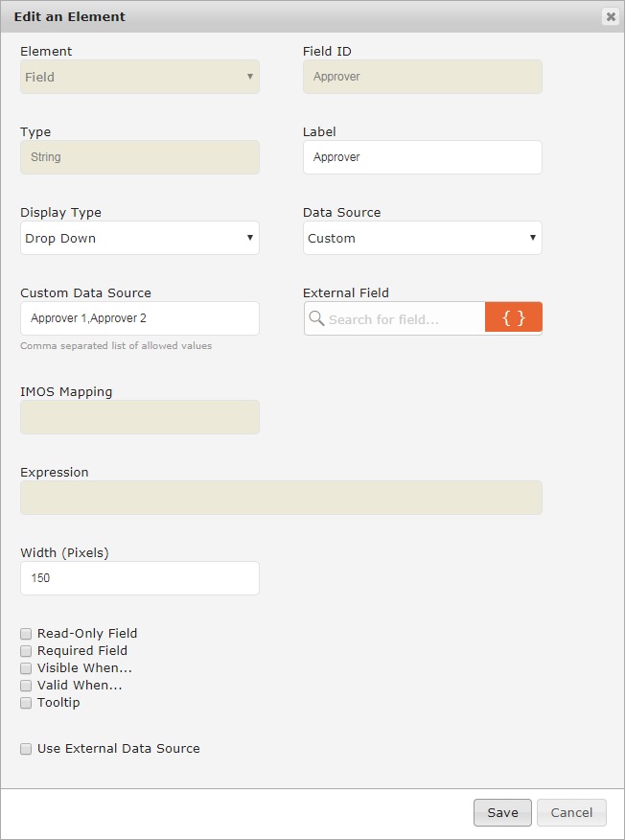Click the Element dropdown showing Field
This screenshot has width=625, height=840.
(139, 77)
